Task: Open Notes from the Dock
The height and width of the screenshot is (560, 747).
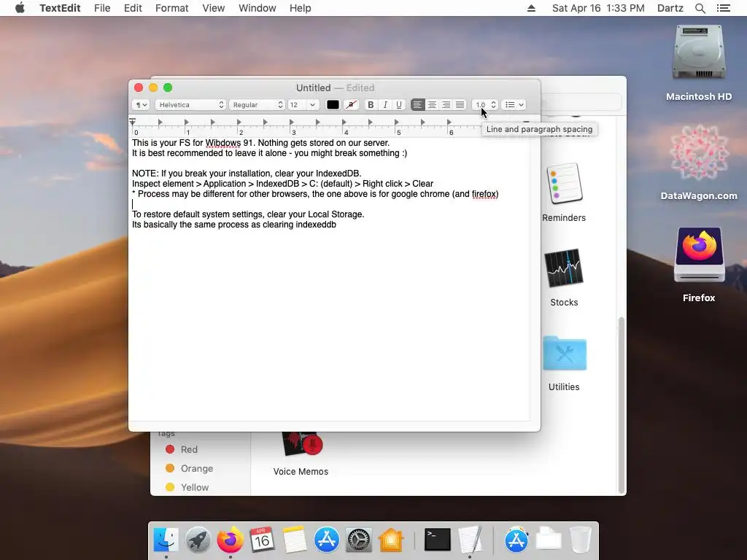Action: tap(295, 540)
